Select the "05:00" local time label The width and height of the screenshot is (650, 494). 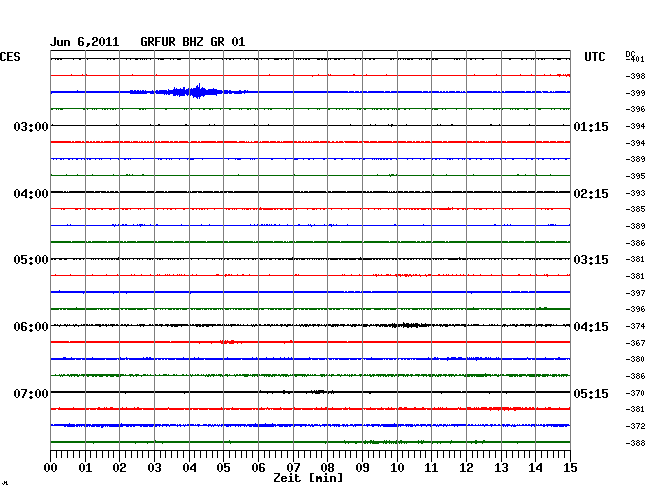click(31, 260)
